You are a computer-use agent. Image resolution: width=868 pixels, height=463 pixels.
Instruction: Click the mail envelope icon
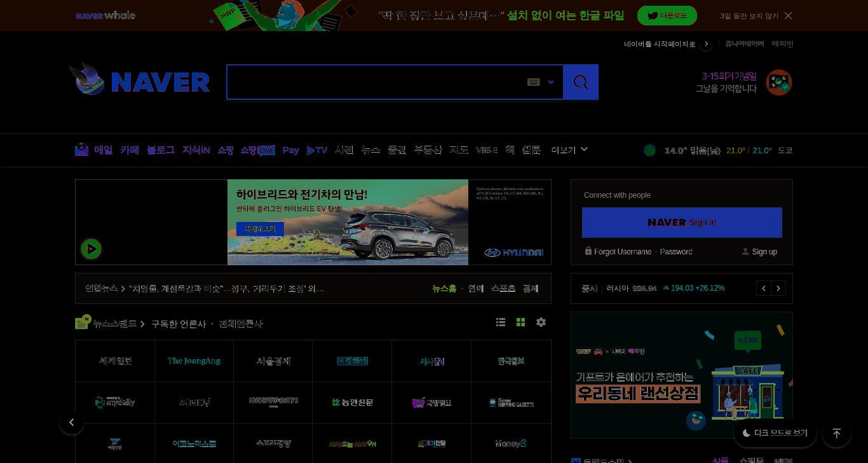coord(81,149)
